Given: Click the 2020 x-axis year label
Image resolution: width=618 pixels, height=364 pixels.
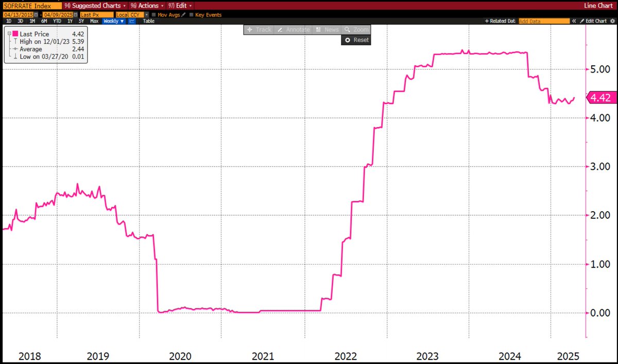Looking at the screenshot, I should 180,356.
